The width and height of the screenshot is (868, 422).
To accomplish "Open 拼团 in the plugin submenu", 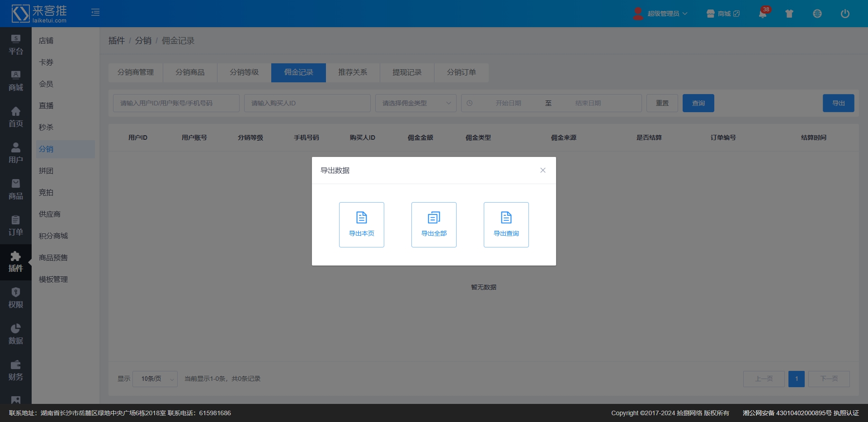I will pos(46,171).
